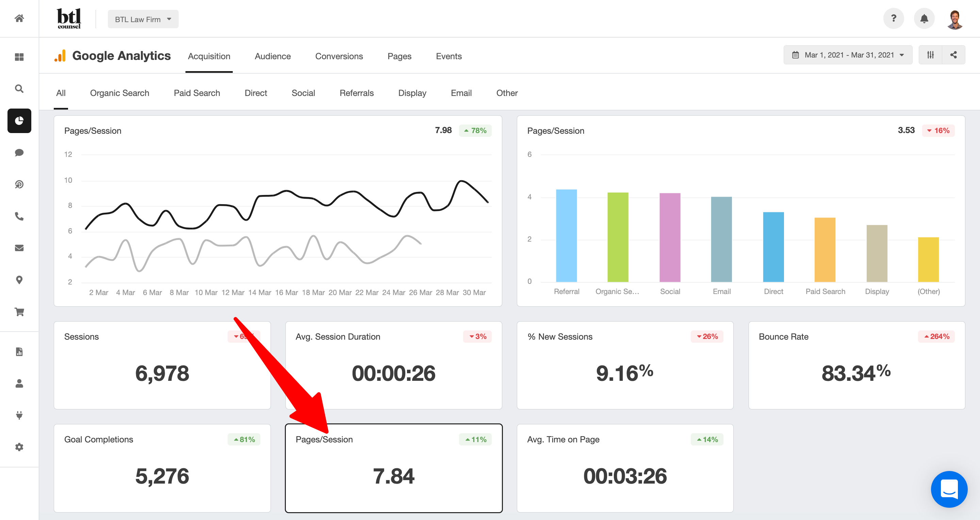Click the beige Display bar

click(x=877, y=253)
